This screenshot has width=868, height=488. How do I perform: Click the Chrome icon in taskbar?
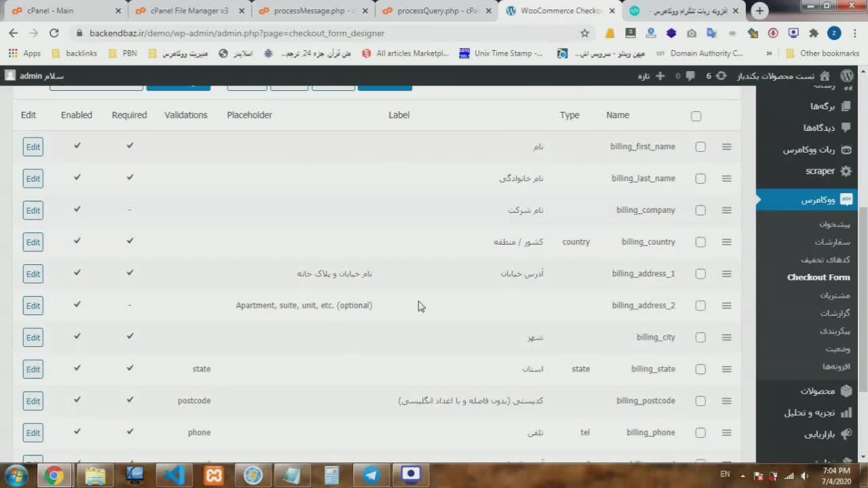pyautogui.click(x=54, y=475)
